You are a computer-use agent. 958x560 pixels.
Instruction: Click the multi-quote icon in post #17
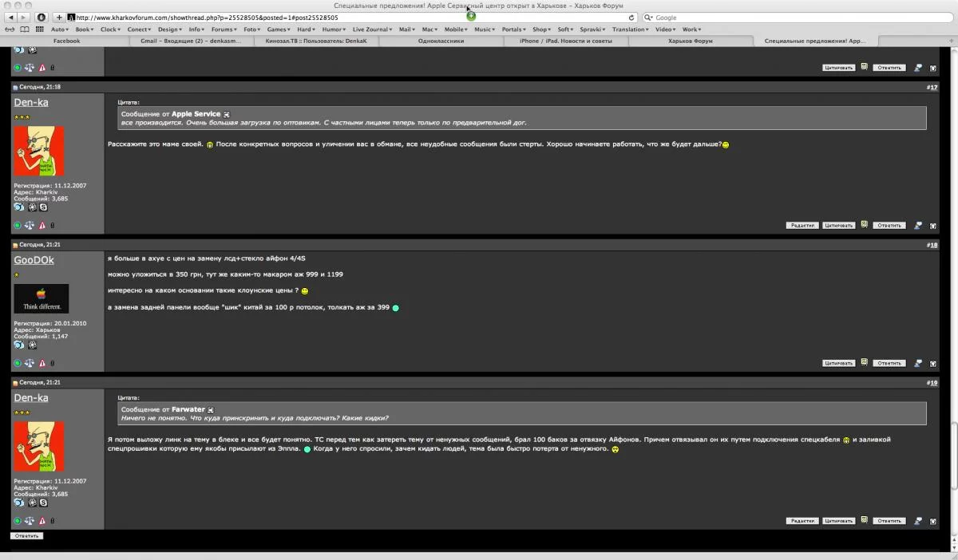click(x=864, y=226)
